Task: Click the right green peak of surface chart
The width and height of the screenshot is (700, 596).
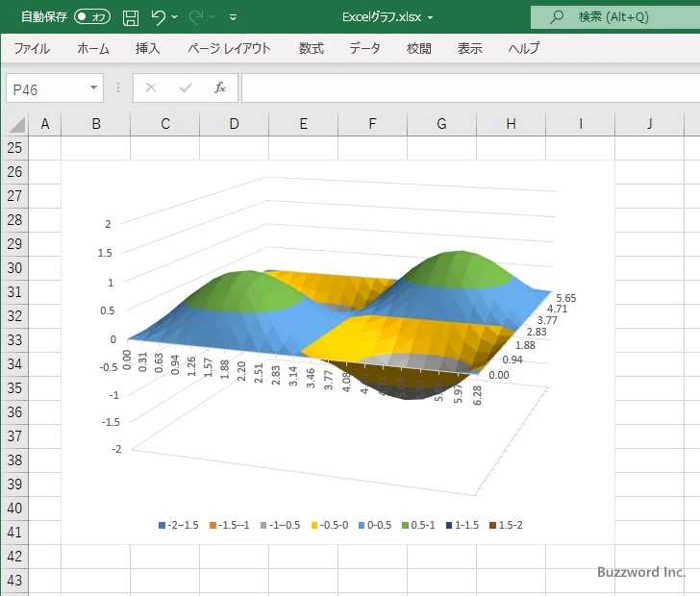Action: pyautogui.click(x=458, y=269)
